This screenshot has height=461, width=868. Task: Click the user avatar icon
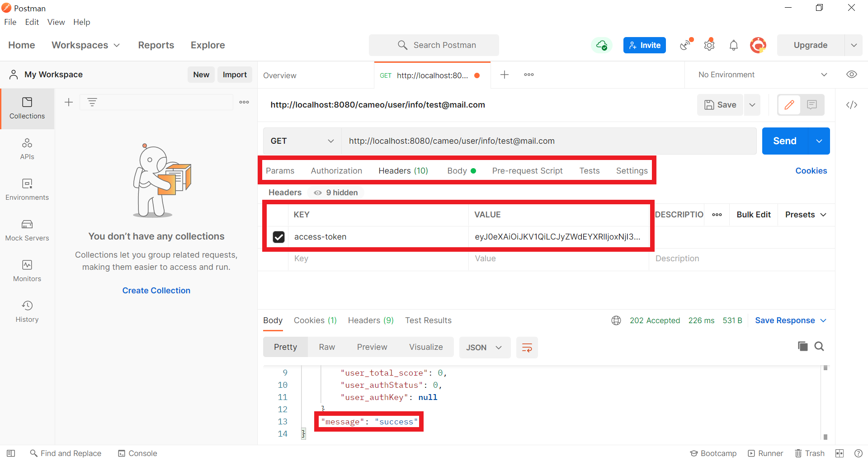(x=758, y=45)
